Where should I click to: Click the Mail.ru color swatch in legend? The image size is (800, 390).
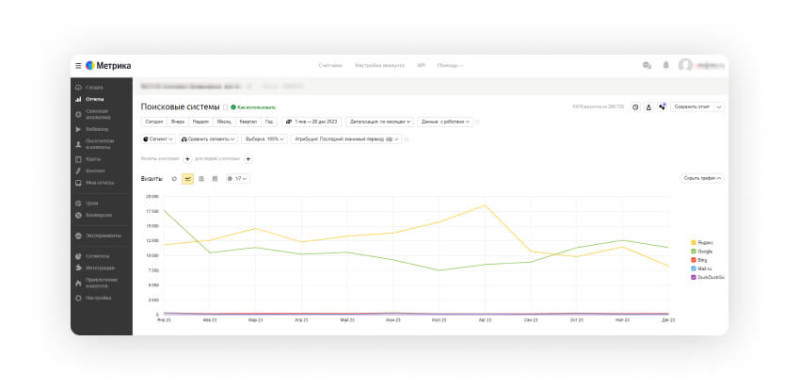click(x=693, y=269)
